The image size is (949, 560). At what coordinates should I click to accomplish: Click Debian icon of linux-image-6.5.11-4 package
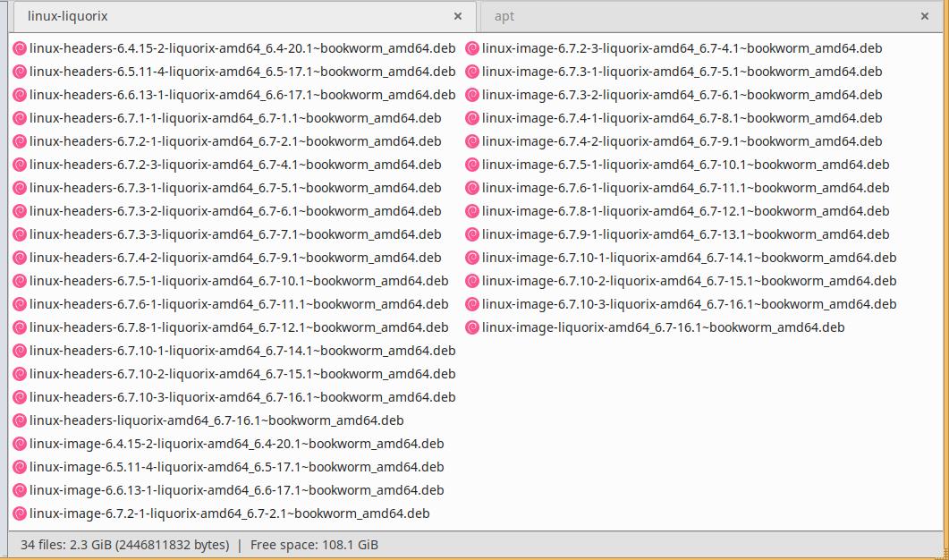20,467
